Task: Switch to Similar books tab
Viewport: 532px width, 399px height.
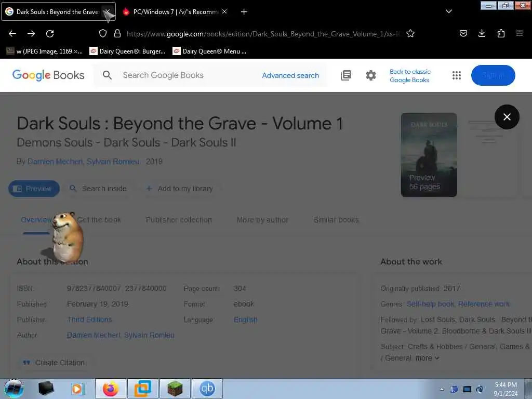Action: pyautogui.click(x=336, y=220)
